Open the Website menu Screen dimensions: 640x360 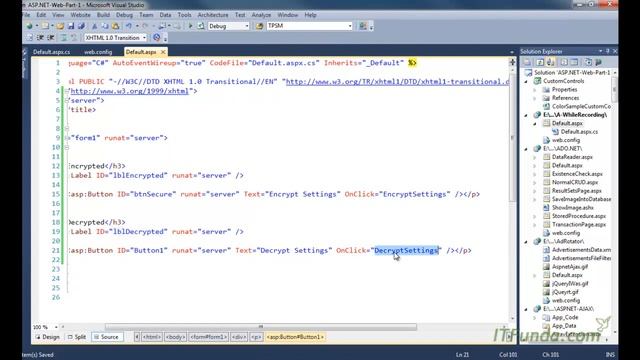click(x=80, y=15)
